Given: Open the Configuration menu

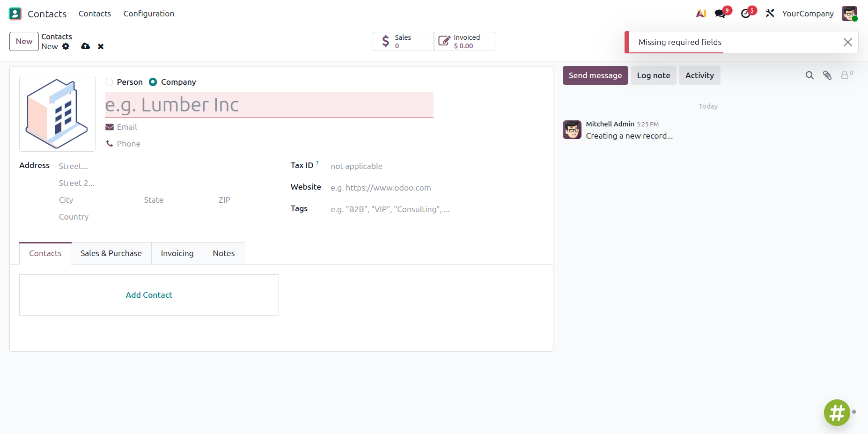Looking at the screenshot, I should click(x=149, y=14).
